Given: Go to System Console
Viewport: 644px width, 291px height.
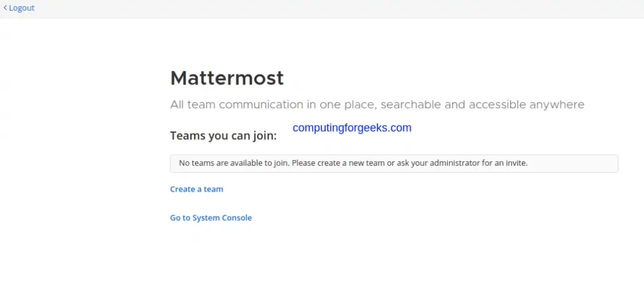Looking at the screenshot, I should pos(211,218).
